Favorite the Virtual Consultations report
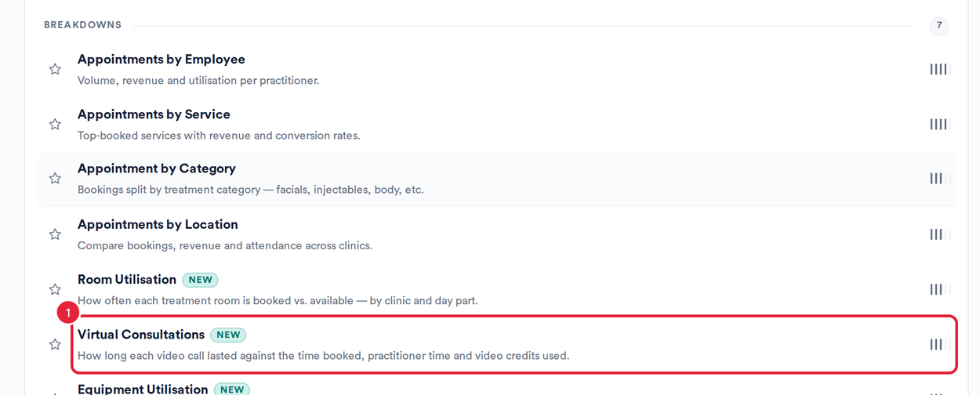 coord(55,344)
